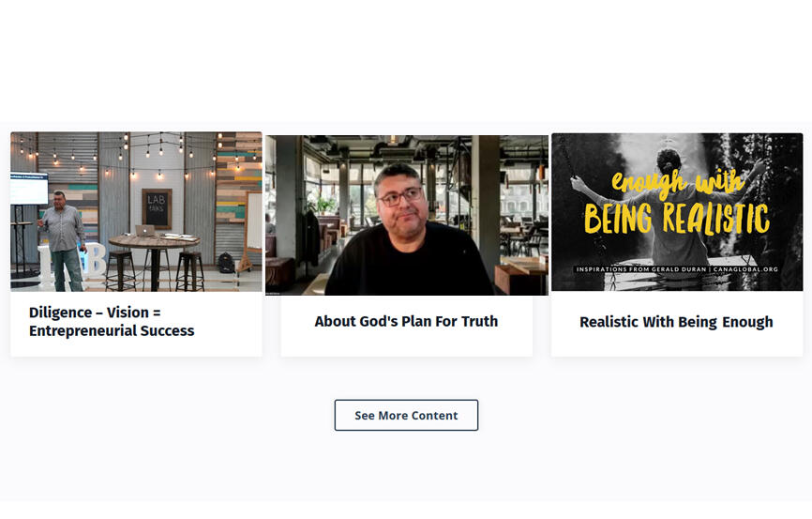Click the See More Content button
The width and height of the screenshot is (812, 519).
pos(406,415)
